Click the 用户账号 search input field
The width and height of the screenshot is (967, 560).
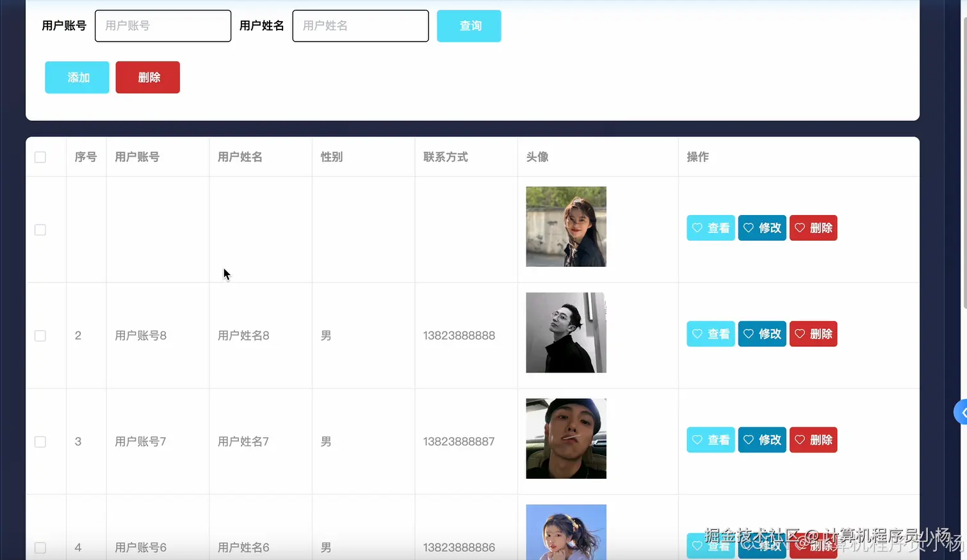click(163, 26)
